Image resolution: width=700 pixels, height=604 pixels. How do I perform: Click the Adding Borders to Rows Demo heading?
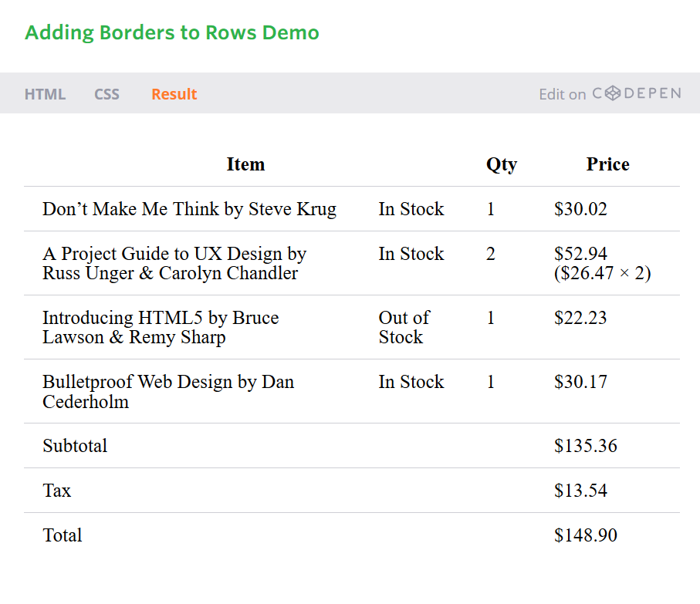tap(172, 32)
